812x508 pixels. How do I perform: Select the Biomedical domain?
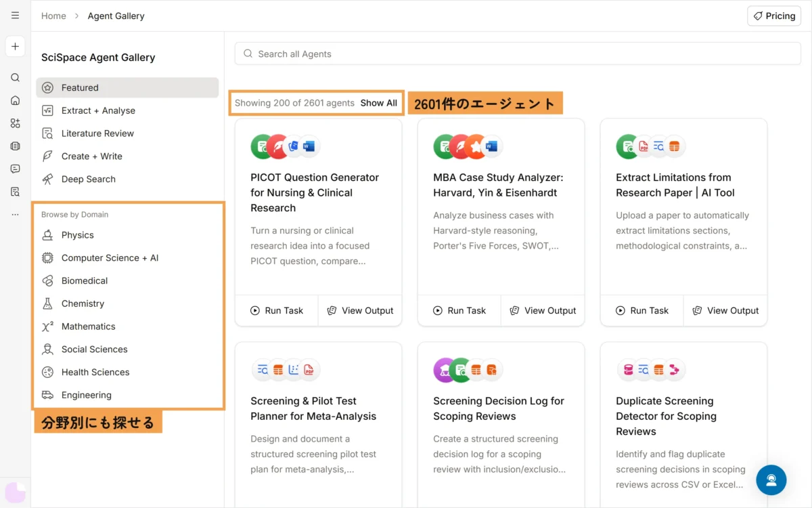tap(127, 281)
